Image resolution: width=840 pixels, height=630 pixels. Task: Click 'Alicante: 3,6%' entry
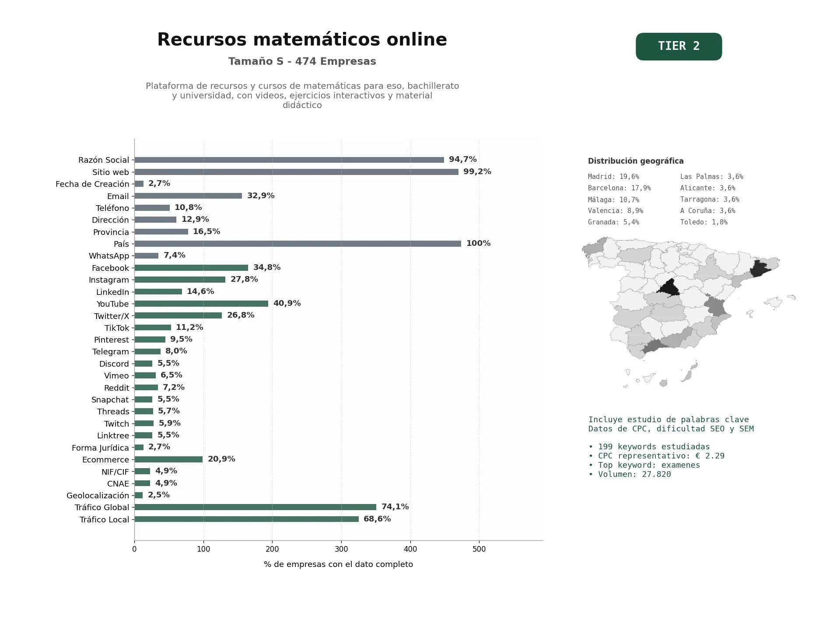point(708,188)
